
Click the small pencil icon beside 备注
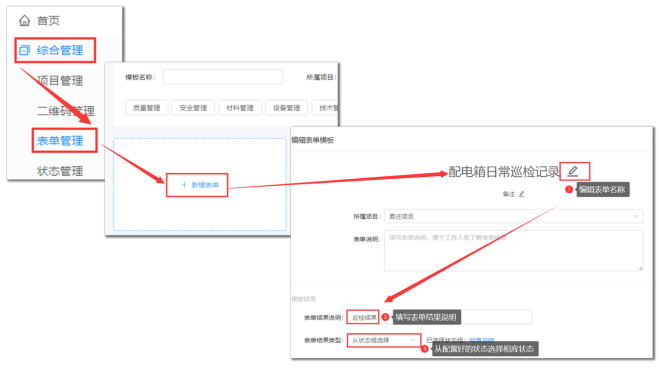point(522,194)
